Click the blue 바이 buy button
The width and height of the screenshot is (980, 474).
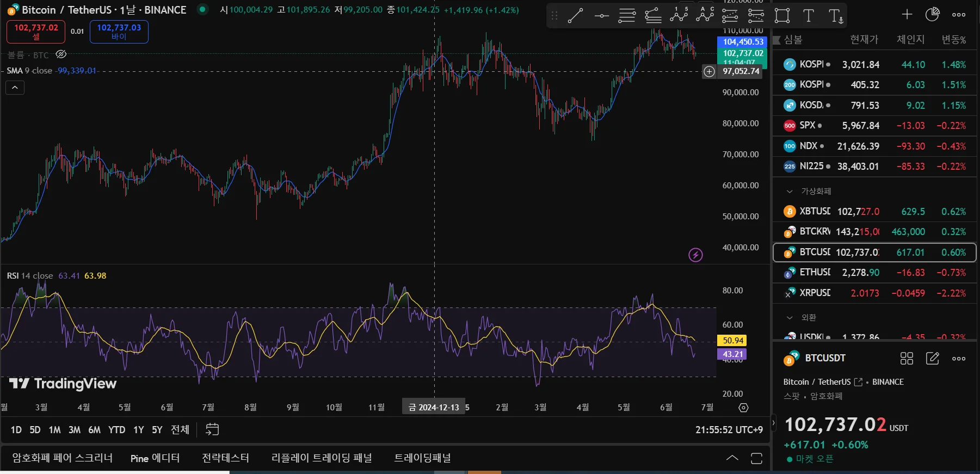119,32
